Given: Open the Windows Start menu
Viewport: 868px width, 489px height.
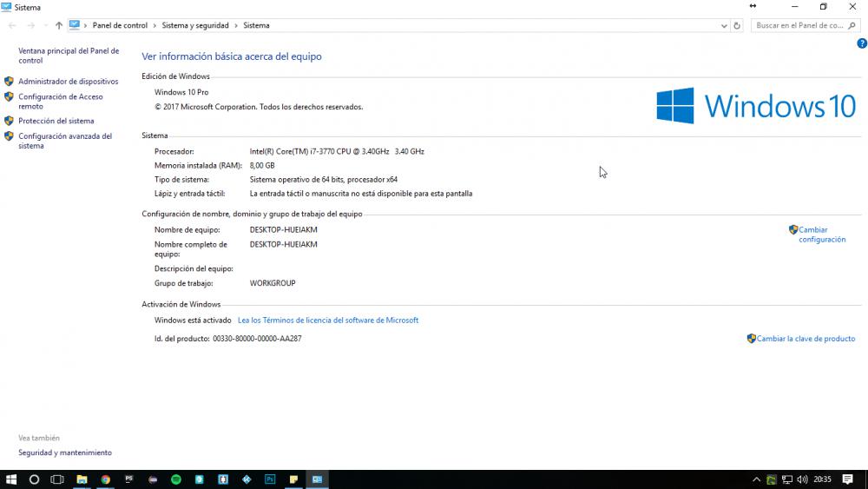Looking at the screenshot, I should [x=11, y=479].
